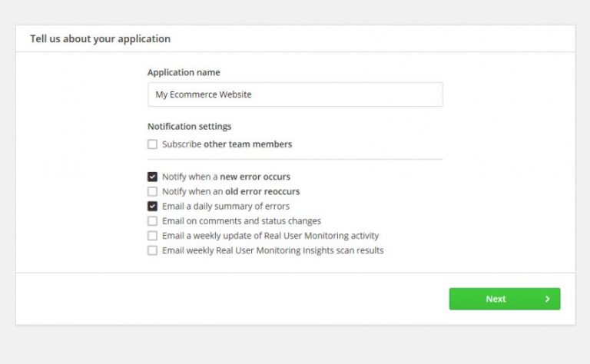Uncheck Email a daily summary of errors

[152, 206]
